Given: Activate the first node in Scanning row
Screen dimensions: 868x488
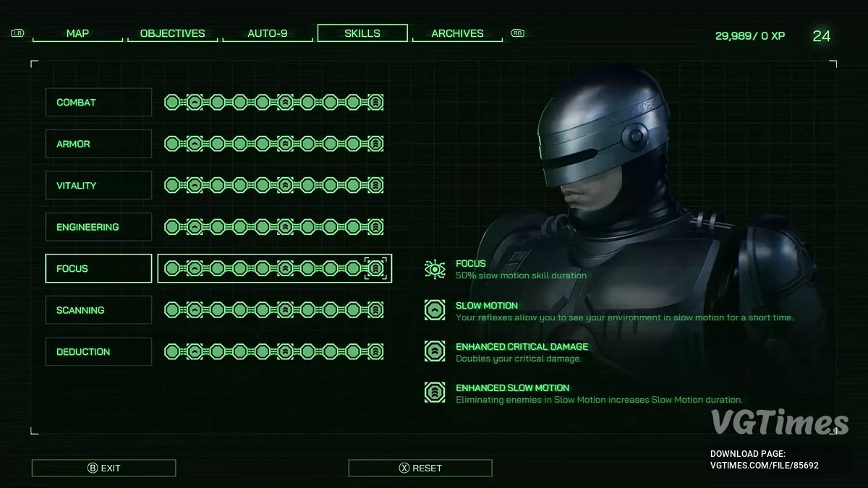Looking at the screenshot, I should tap(172, 309).
